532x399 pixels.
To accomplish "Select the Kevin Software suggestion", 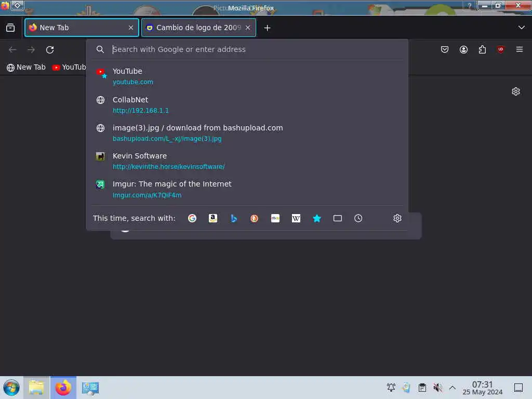I will point(247,161).
